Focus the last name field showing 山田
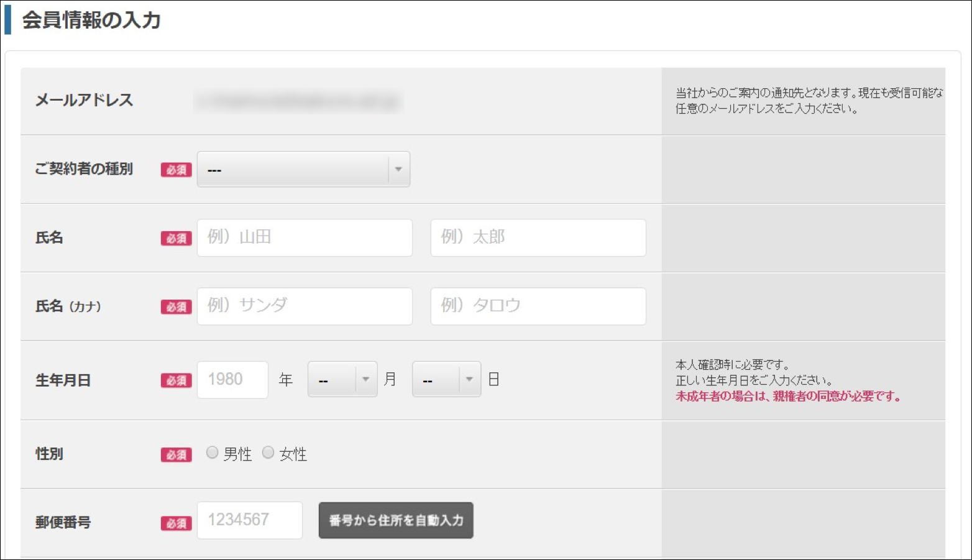 click(305, 237)
